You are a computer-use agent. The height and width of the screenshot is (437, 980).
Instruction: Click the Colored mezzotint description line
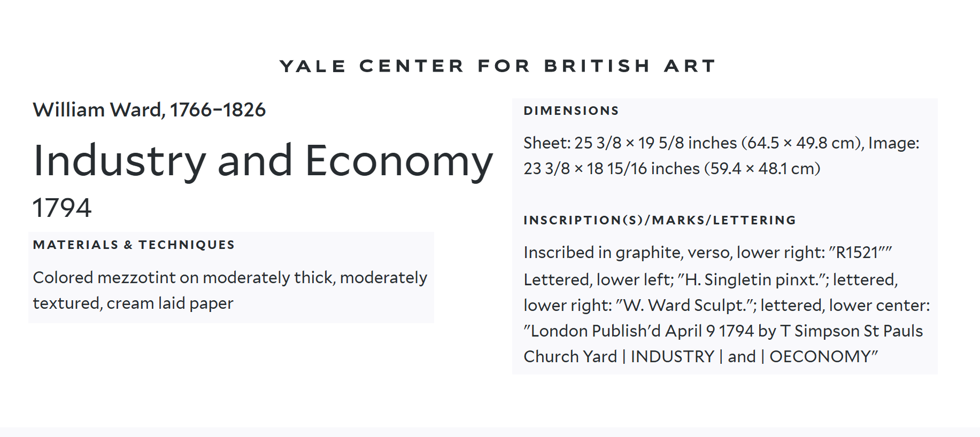[x=230, y=278]
